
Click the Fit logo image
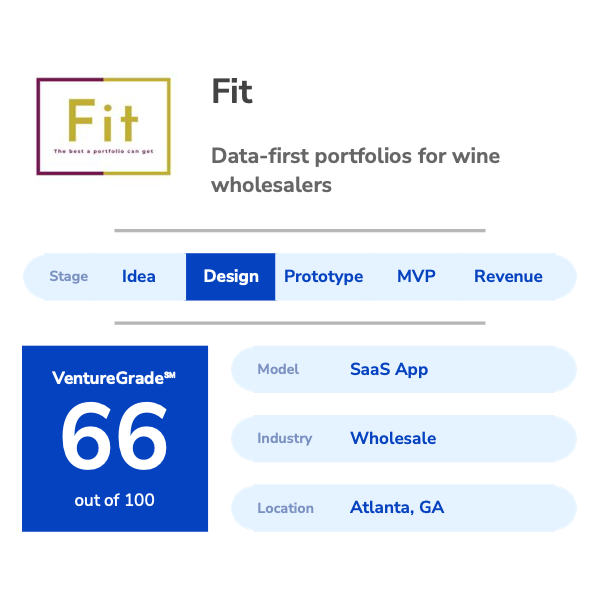click(103, 126)
